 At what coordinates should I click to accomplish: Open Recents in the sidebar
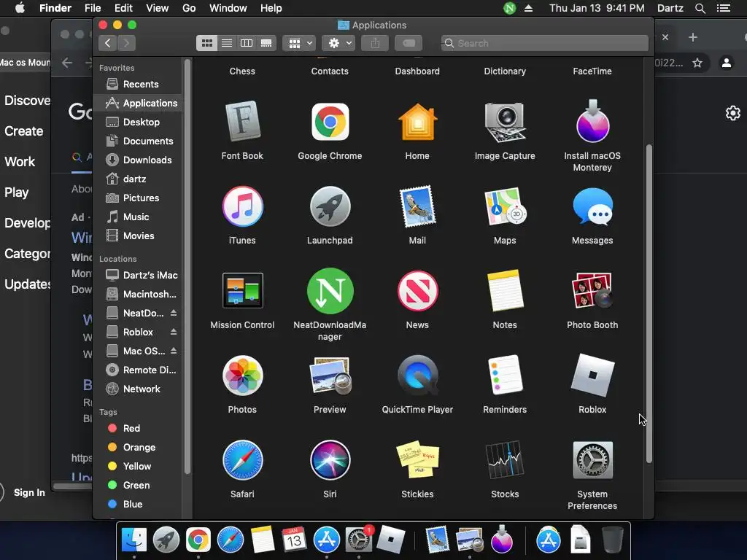(x=139, y=85)
